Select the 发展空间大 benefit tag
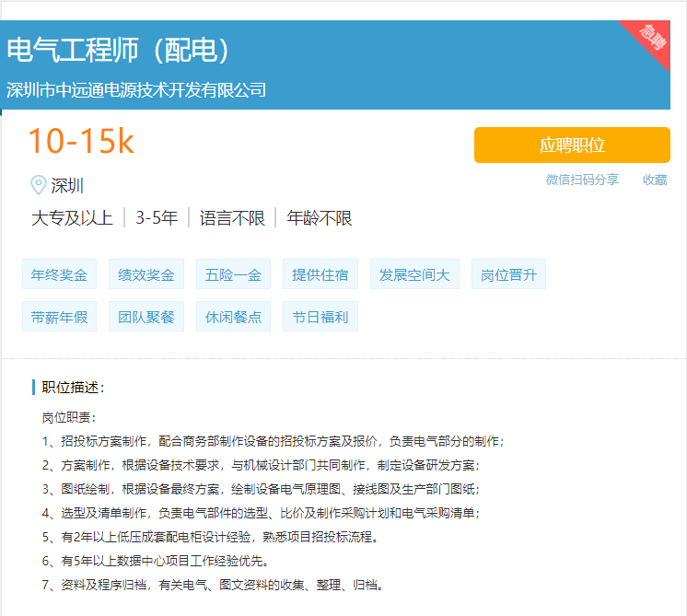 pyautogui.click(x=414, y=274)
